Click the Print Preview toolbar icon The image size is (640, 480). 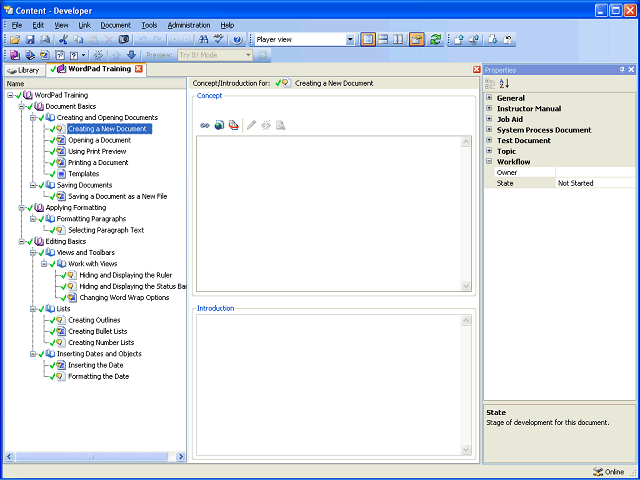click(45, 40)
